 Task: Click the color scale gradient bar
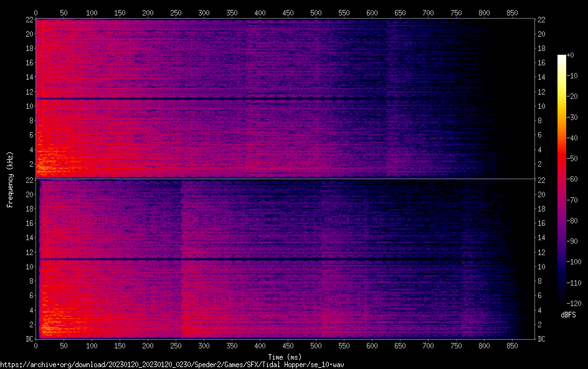click(562, 179)
